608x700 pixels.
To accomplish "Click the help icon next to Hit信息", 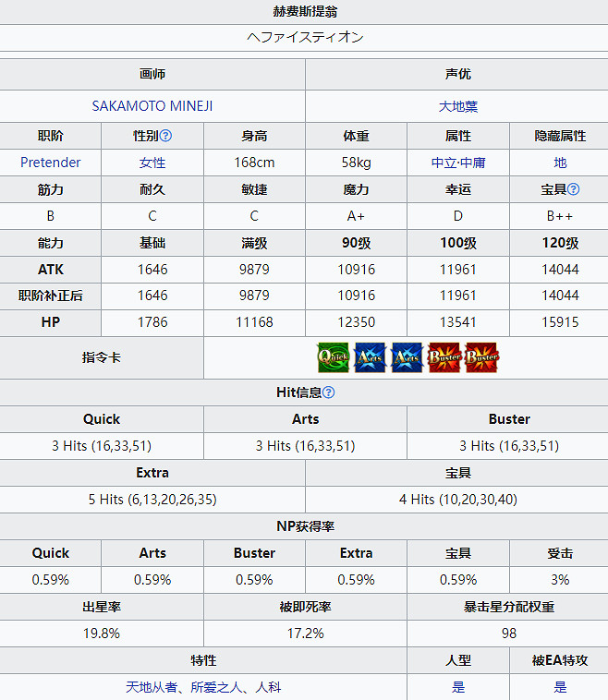I will [328, 392].
